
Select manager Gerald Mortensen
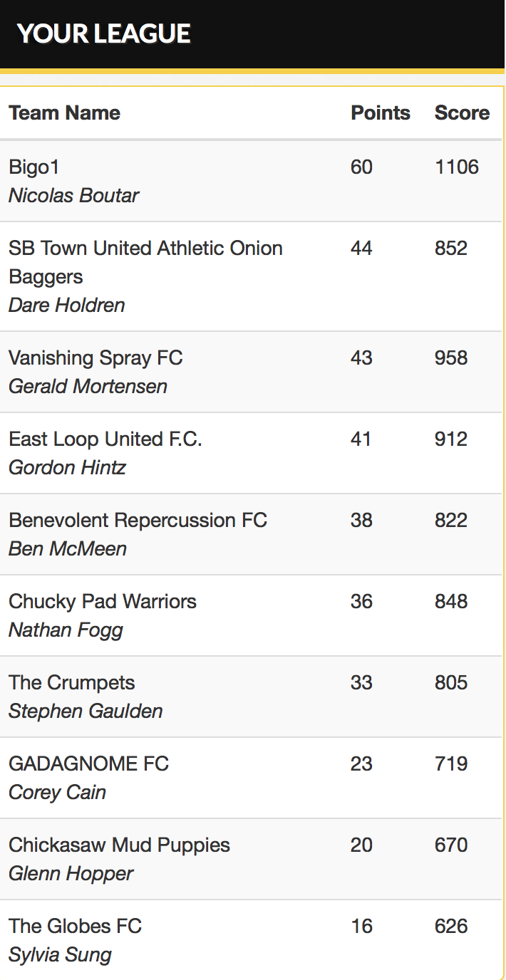click(x=88, y=386)
